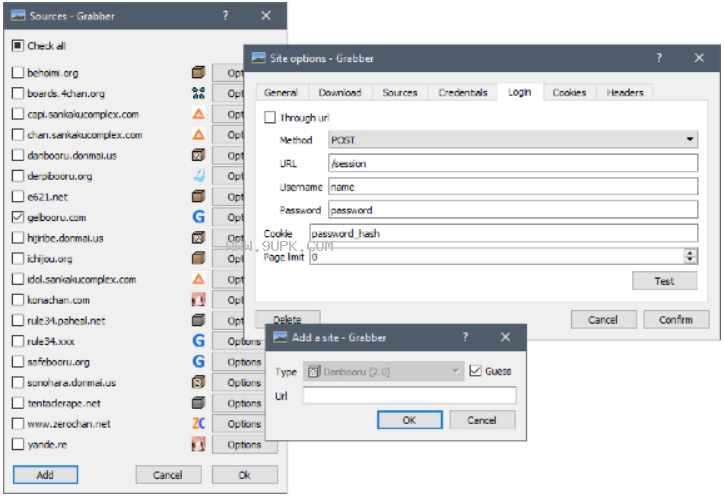
Task: Click the behoimi.org site icon
Action: (x=198, y=72)
